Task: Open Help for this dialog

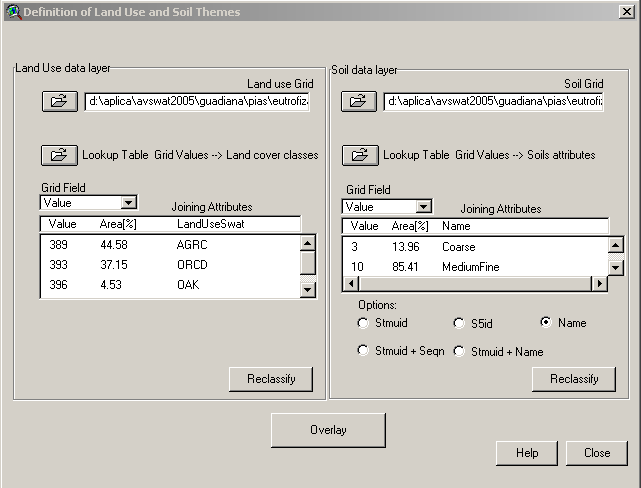Action: tap(527, 453)
